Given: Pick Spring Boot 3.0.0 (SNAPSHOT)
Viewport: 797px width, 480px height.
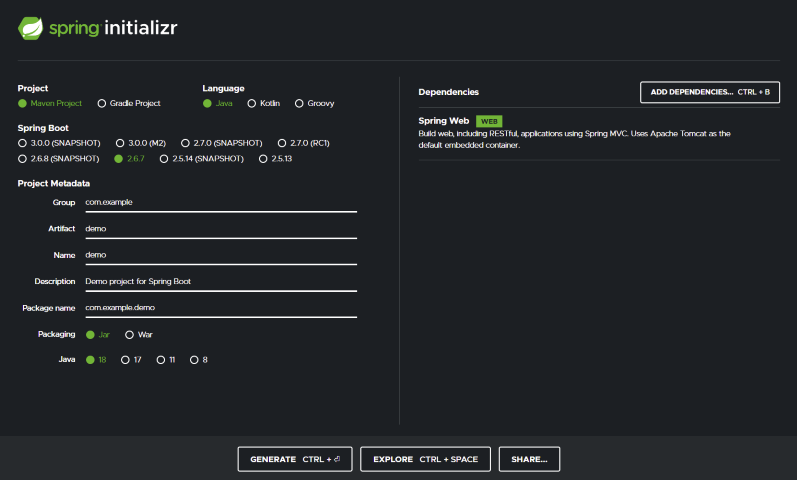Looking at the screenshot, I should 22,143.
